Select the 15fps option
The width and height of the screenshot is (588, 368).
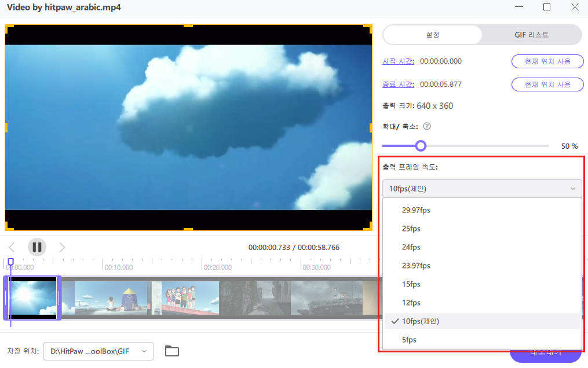point(482,284)
